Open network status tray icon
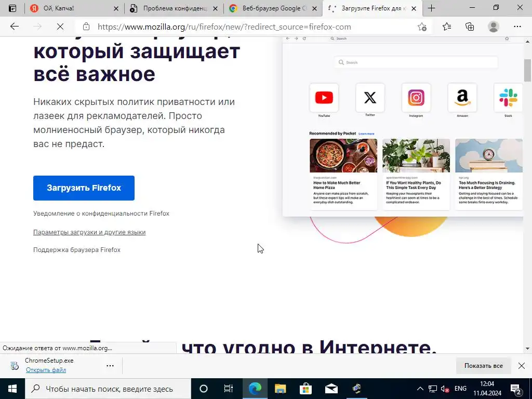Image resolution: width=532 pixels, height=399 pixels. [x=433, y=389]
